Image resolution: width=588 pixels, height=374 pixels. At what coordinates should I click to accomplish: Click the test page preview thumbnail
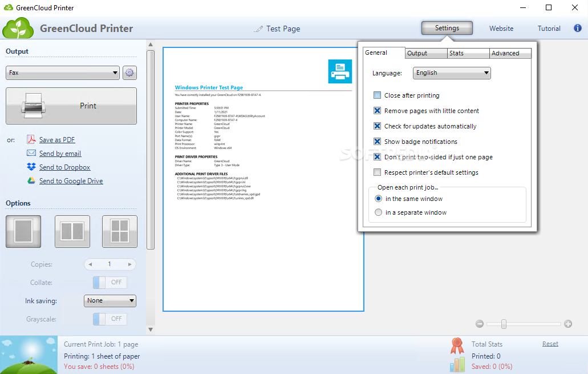[263, 179]
